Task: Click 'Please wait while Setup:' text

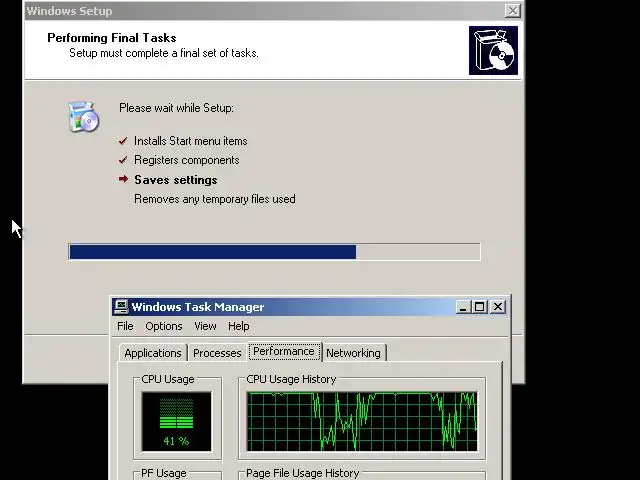Action: point(176,108)
